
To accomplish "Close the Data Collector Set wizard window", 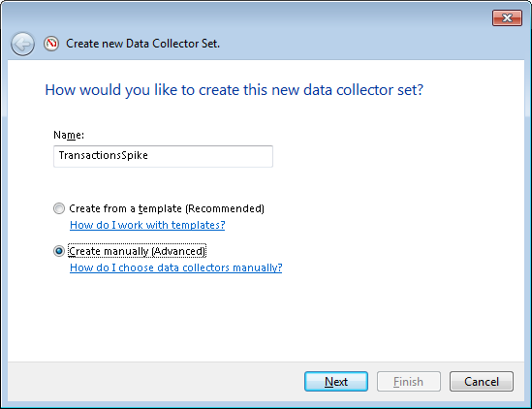I will [507, 17].
